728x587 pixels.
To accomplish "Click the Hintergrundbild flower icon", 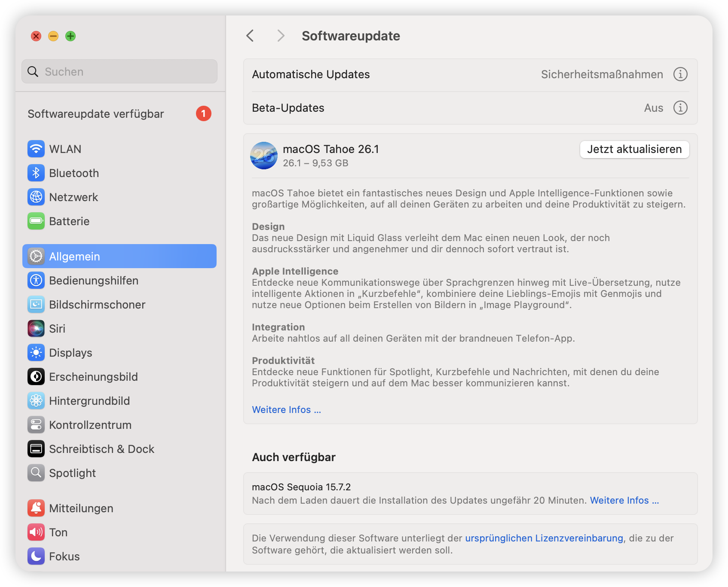I will coord(36,401).
